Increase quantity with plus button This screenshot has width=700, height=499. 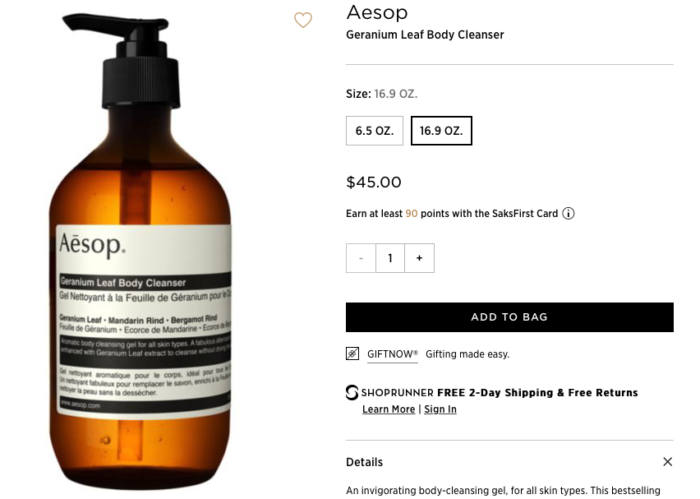pos(419,258)
